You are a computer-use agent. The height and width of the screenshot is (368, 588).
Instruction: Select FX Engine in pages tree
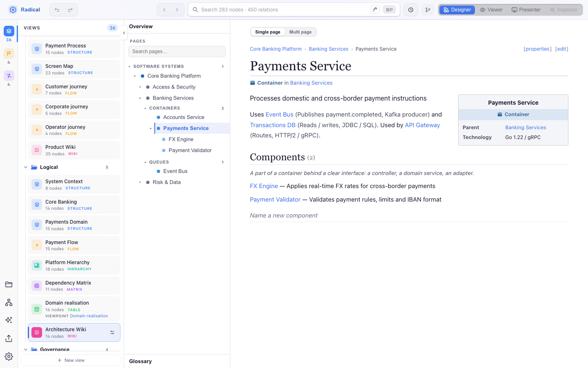pos(181,139)
